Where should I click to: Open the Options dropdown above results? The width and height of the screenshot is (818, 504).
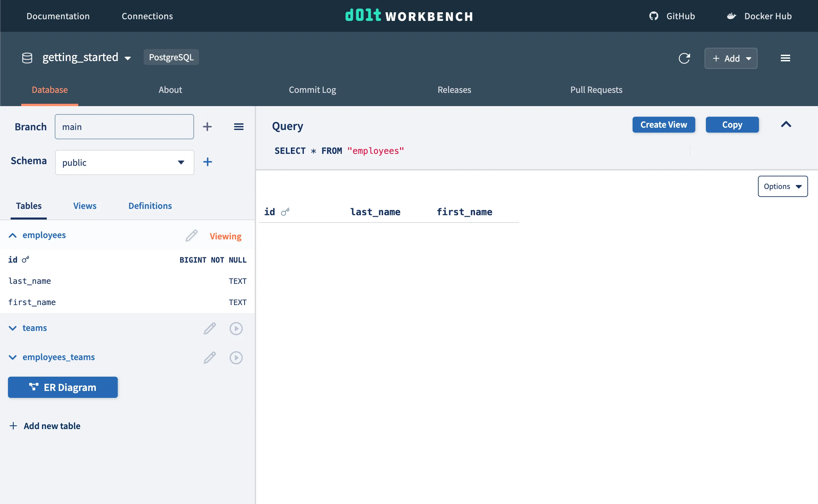[x=783, y=186]
